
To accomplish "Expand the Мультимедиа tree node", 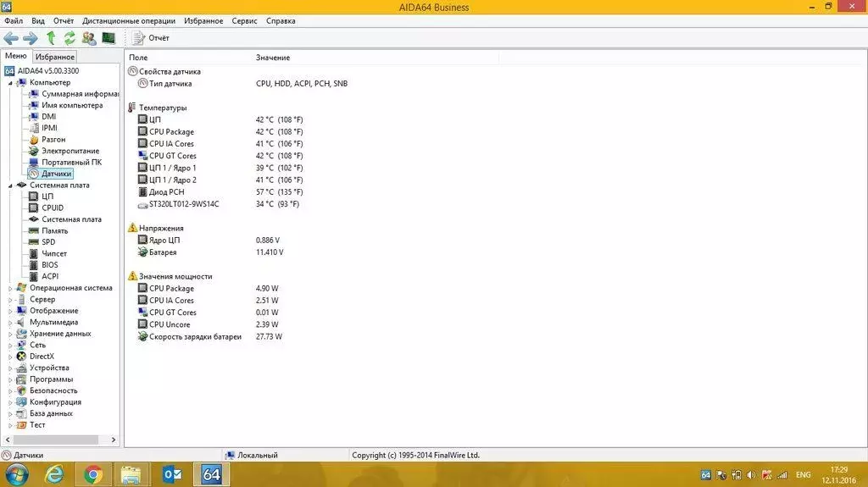I will coord(10,323).
